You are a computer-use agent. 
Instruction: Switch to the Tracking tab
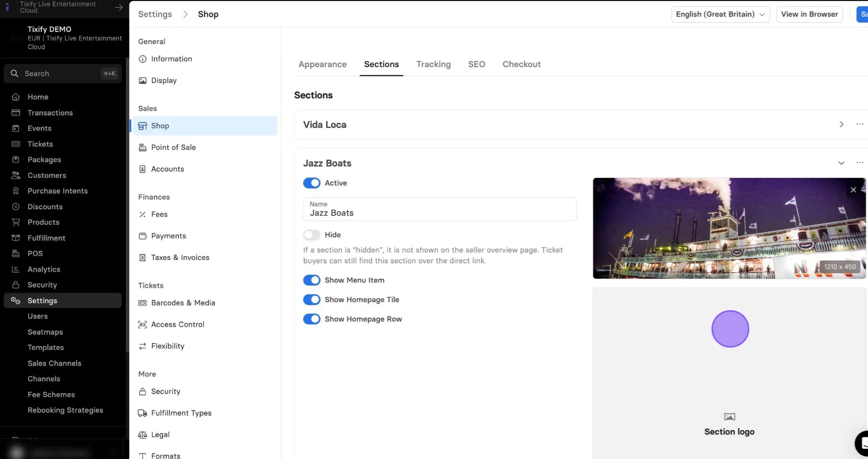click(434, 64)
